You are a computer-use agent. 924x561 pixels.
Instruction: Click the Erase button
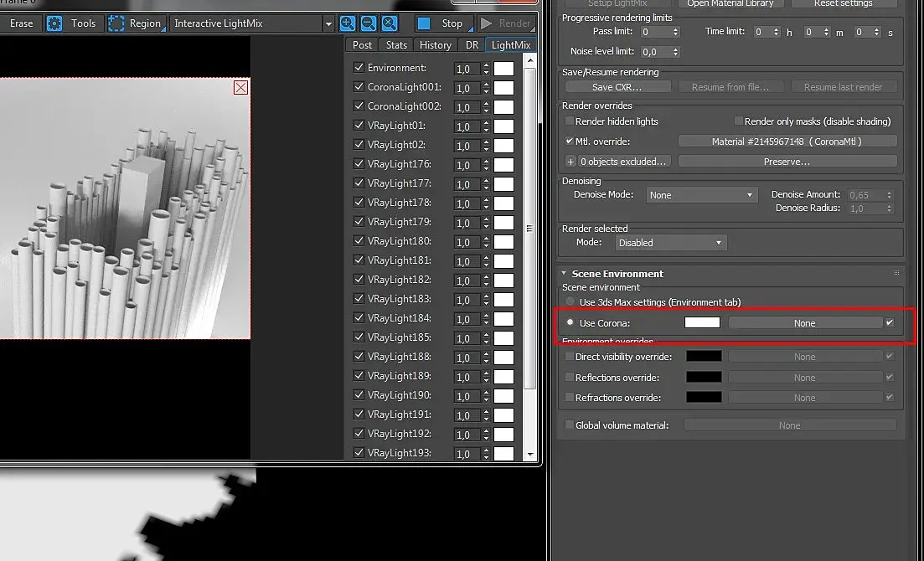(21, 23)
